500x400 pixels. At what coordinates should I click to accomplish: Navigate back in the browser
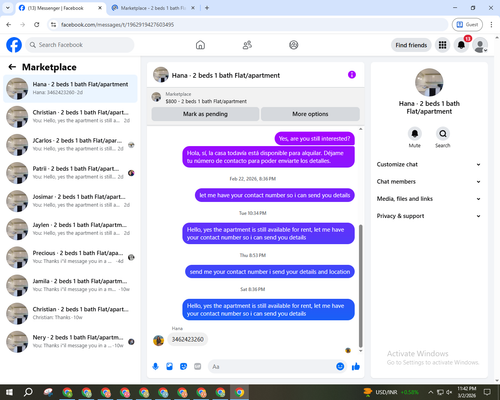9,24
